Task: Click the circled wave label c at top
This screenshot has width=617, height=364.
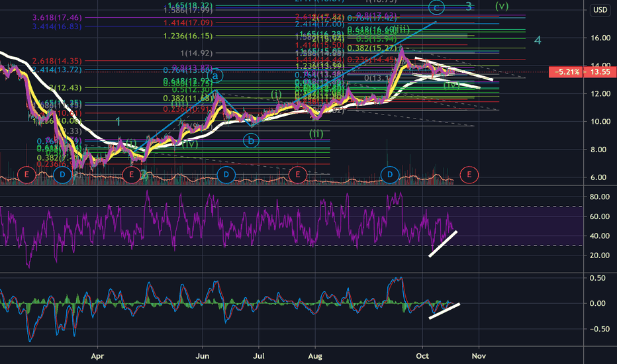Action: tap(436, 7)
